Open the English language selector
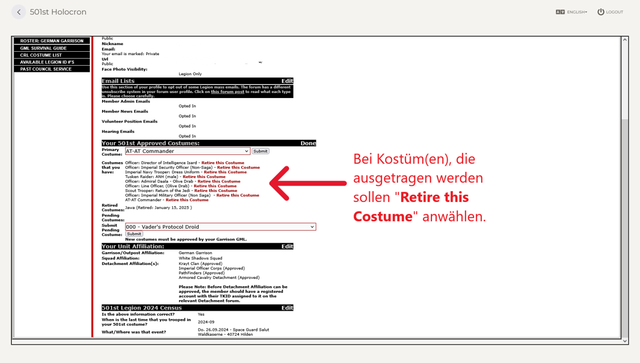640x363 pixels. pyautogui.click(x=577, y=12)
